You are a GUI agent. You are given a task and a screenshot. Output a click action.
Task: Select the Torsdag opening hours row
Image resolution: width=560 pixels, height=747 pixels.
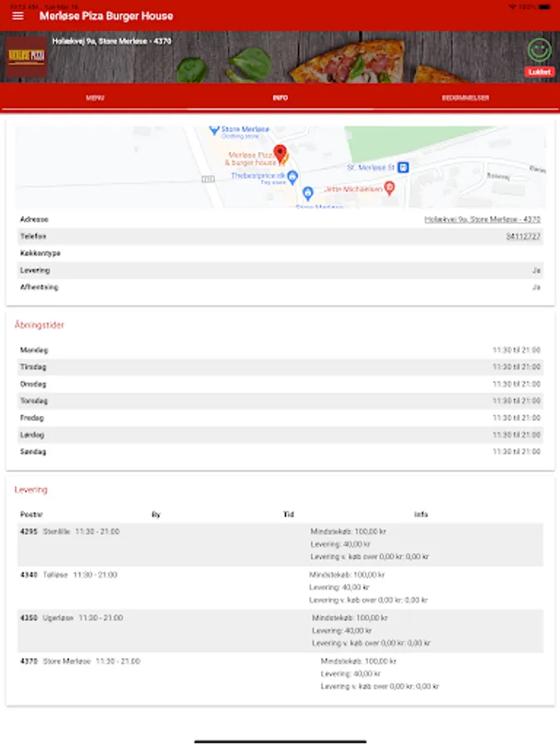click(x=280, y=401)
